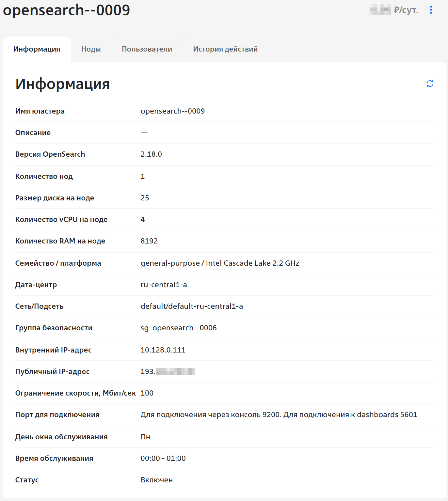Image resolution: width=448 pixels, height=501 pixels.
Task: Refresh cluster information with the reload icon
Action: (x=430, y=84)
